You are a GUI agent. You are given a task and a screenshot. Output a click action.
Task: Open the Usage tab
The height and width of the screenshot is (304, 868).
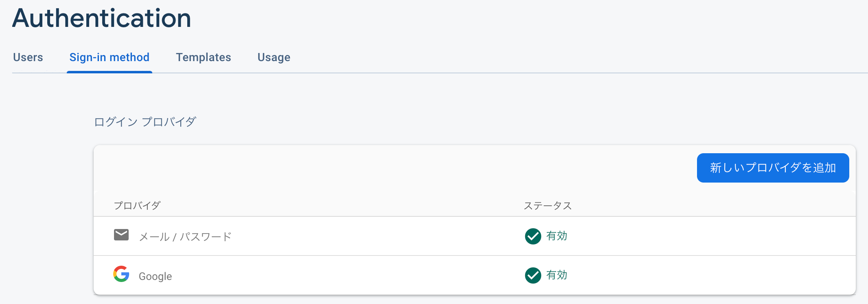click(273, 57)
